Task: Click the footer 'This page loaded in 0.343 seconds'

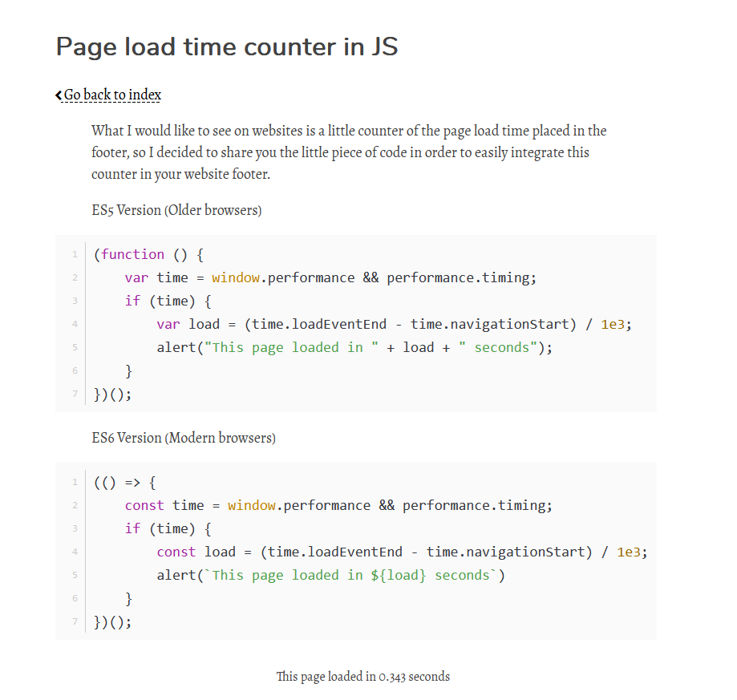Action: coord(362,677)
